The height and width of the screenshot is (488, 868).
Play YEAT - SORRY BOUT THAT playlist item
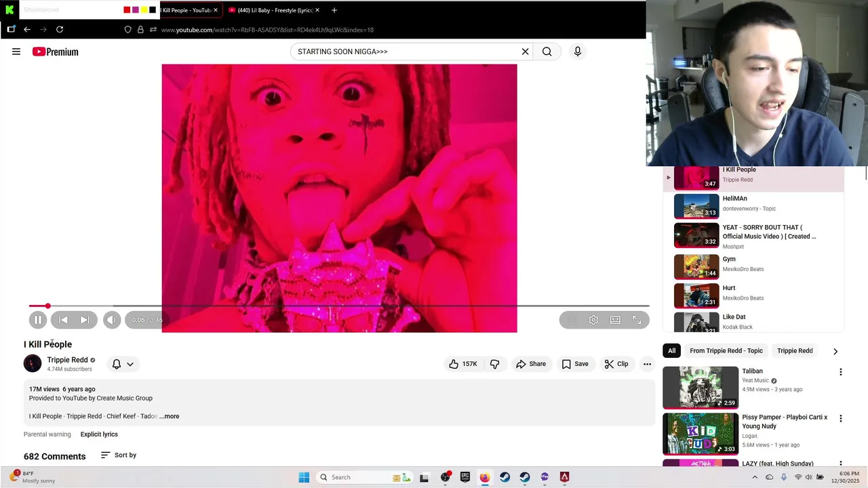tap(753, 236)
